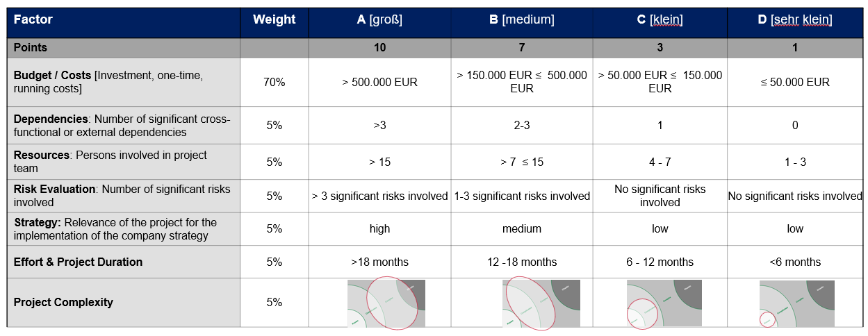868x336 pixels.
Task: Select the D [sehr klein] header cell
Action: coord(795,19)
